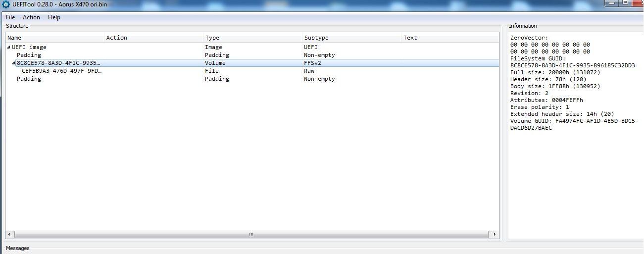Image resolution: width=644 pixels, height=254 pixels.
Task: Click the FileSystem GUID: label
Action: (x=538, y=58)
